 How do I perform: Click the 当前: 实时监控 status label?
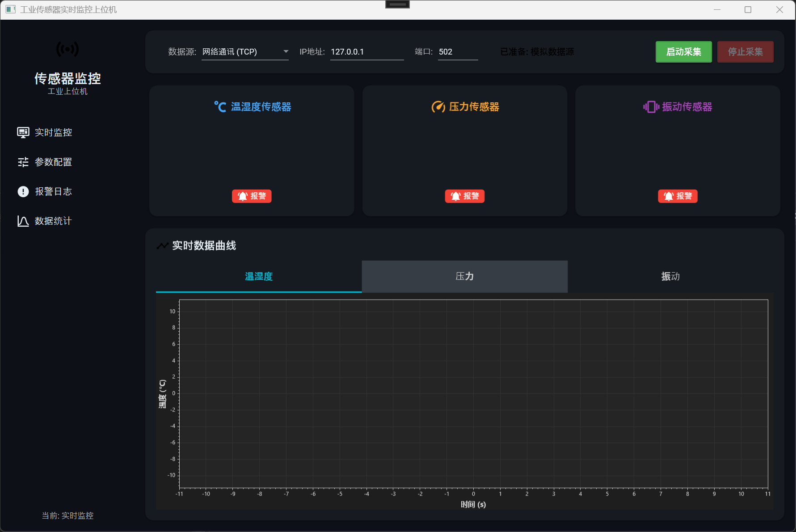tap(67, 515)
